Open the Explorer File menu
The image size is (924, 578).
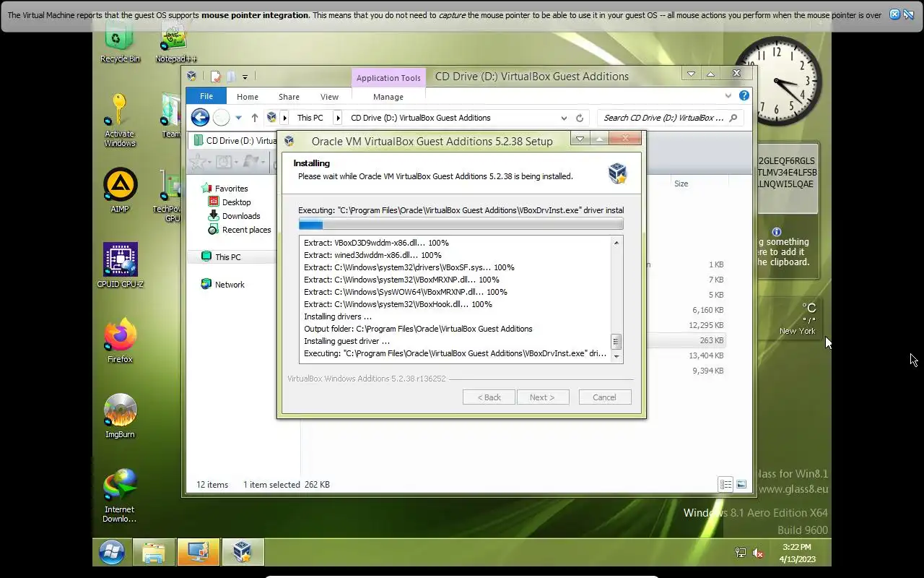pos(206,96)
